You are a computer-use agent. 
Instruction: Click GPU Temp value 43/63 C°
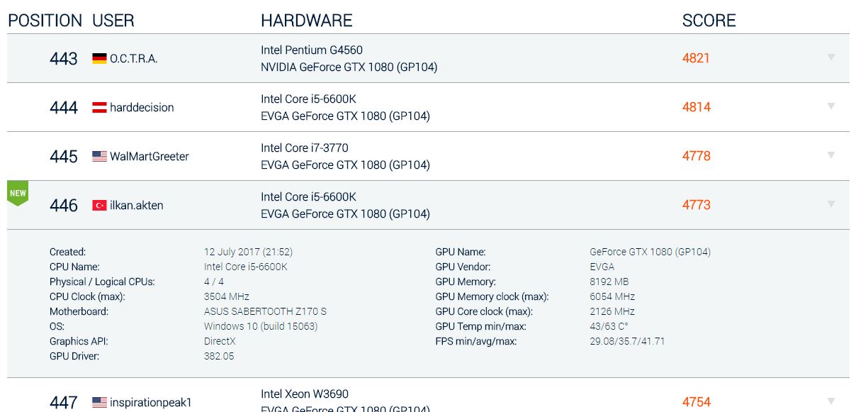(x=609, y=326)
